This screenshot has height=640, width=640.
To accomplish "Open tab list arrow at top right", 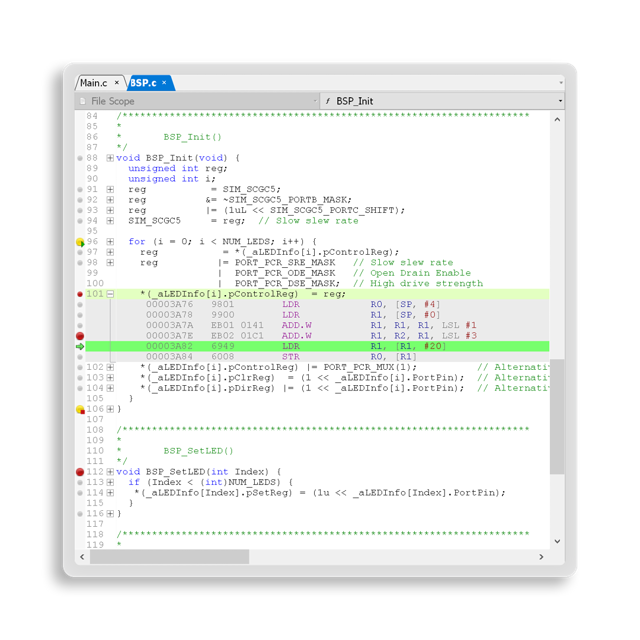I will [561, 83].
